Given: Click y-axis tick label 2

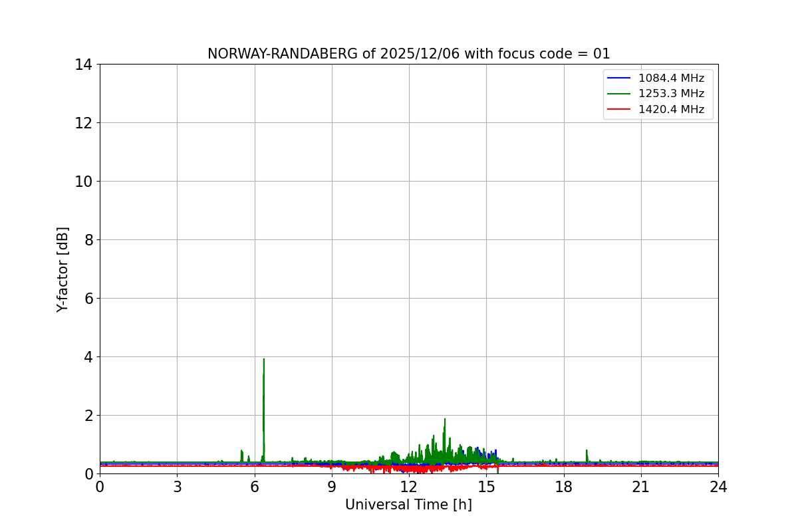Looking at the screenshot, I should tap(88, 416).
